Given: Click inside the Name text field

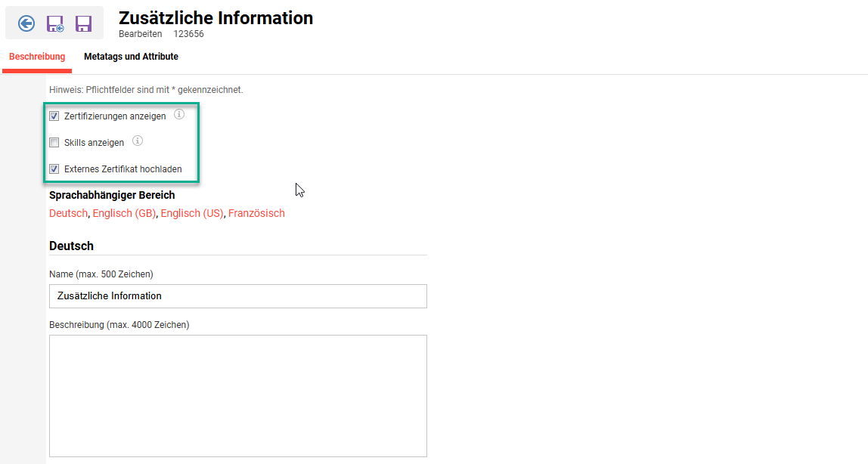Looking at the screenshot, I should point(237,295).
